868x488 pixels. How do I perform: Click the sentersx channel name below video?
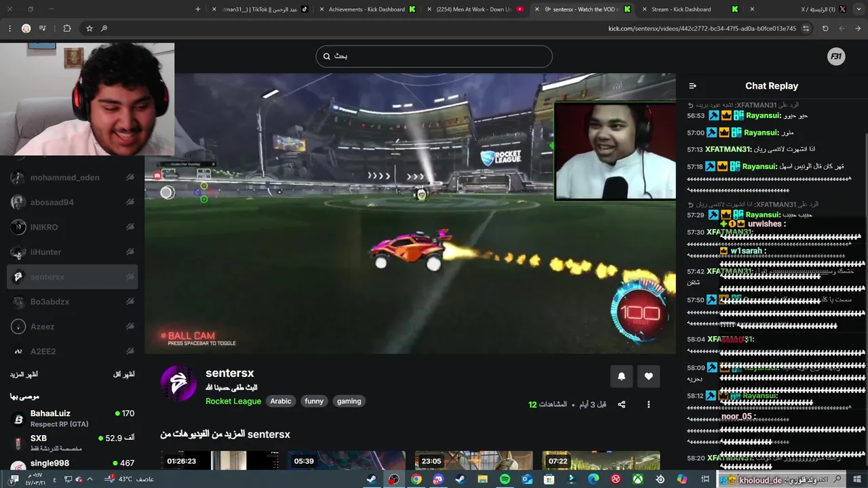tap(230, 373)
